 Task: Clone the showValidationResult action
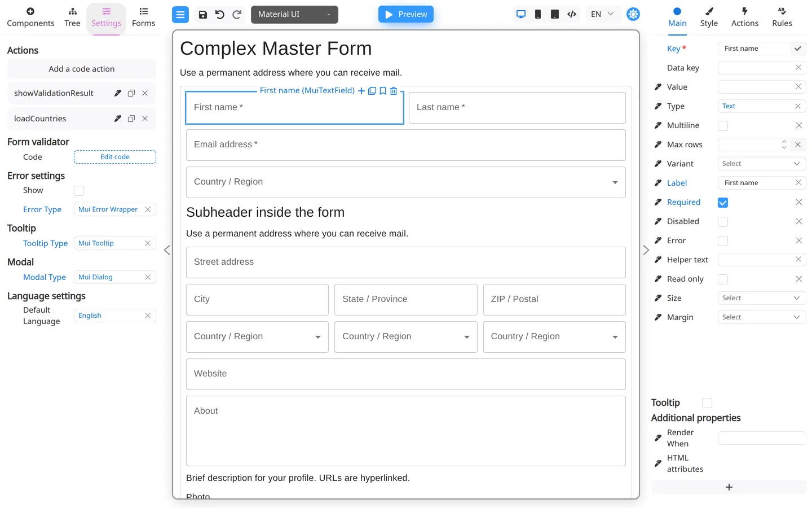tap(131, 93)
